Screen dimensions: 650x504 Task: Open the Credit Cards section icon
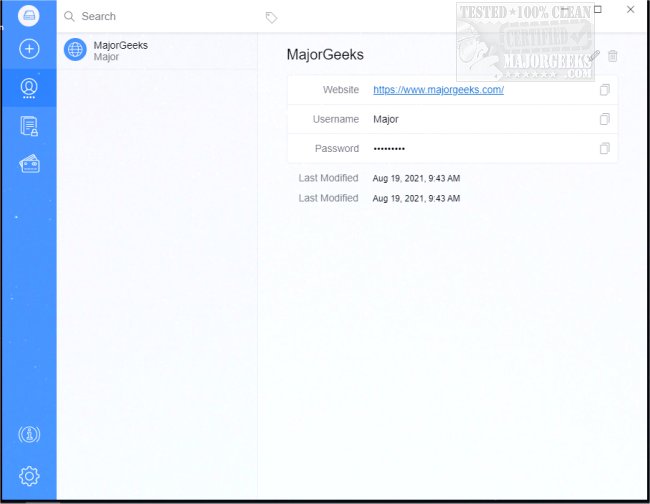pyautogui.click(x=29, y=164)
